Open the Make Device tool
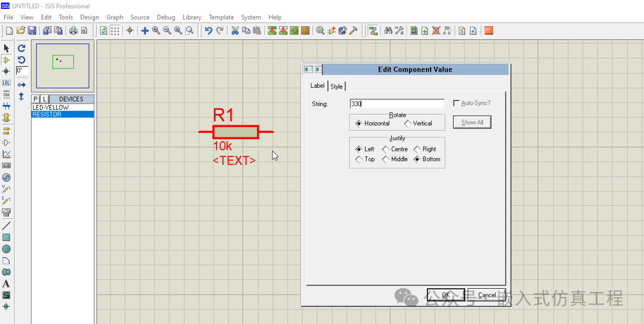This screenshot has height=324, width=644. (332, 30)
